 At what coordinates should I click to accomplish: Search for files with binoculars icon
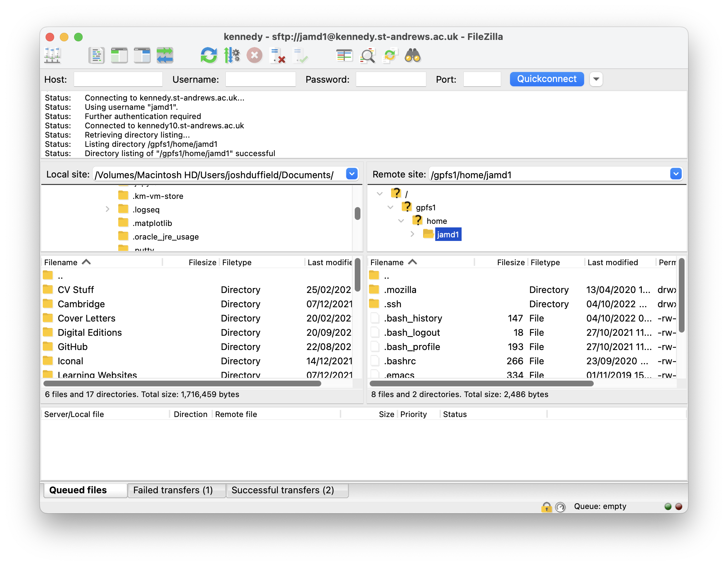click(413, 56)
